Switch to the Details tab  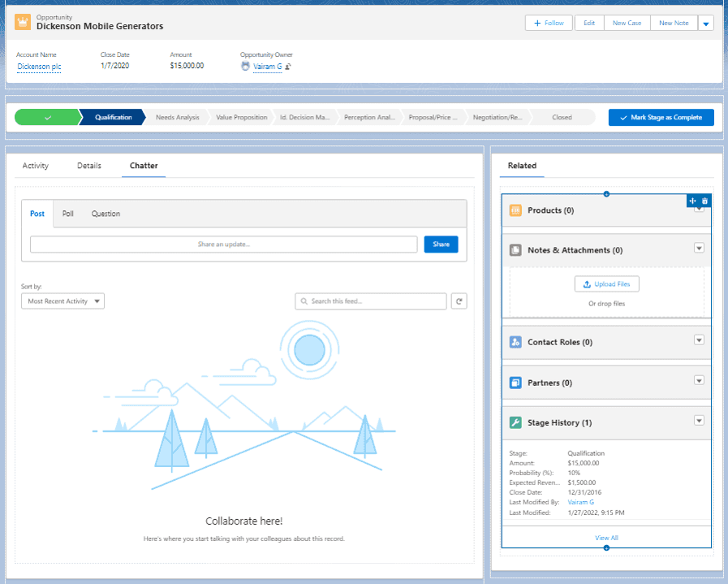pyautogui.click(x=89, y=166)
